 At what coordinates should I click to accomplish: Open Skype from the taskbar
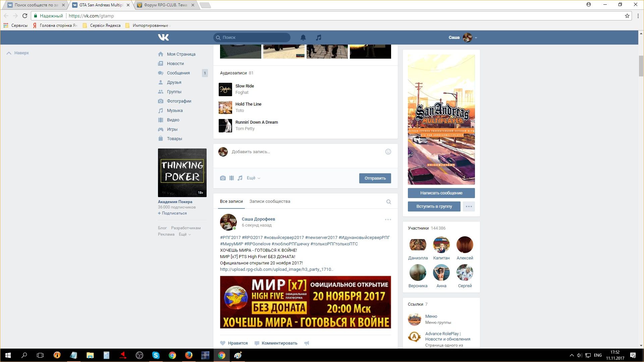pos(156,355)
